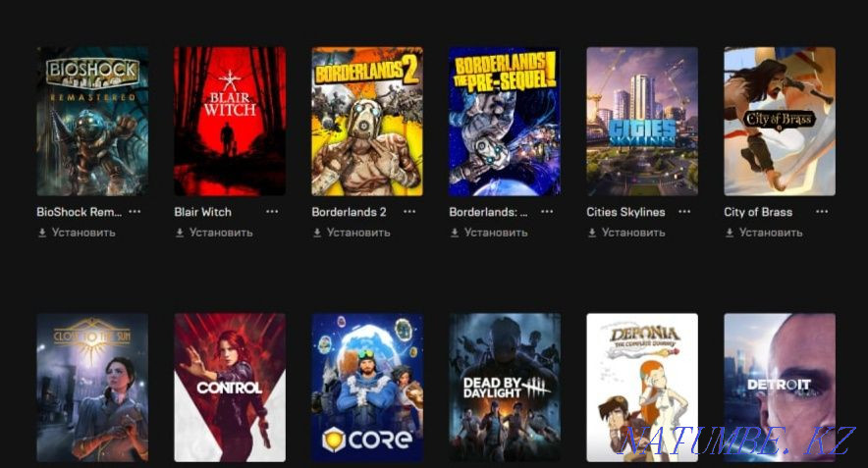Open the three-dot menu for Borderlands: The Pre-Sequel
The width and height of the screenshot is (868, 468).
547,211
